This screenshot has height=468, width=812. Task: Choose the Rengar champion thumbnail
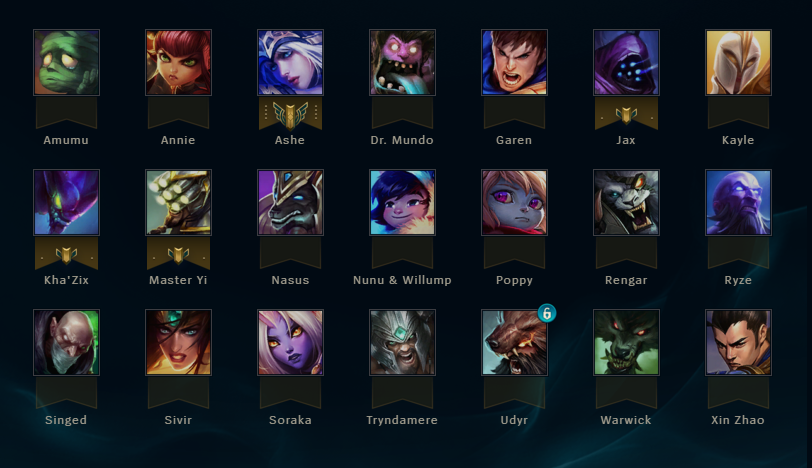[x=626, y=202]
